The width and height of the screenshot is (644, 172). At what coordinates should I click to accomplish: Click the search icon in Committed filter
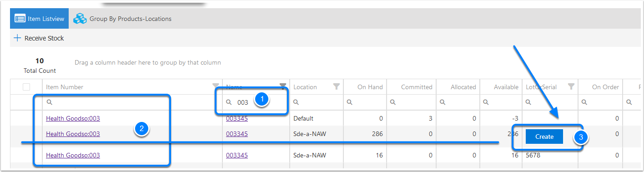click(x=395, y=102)
